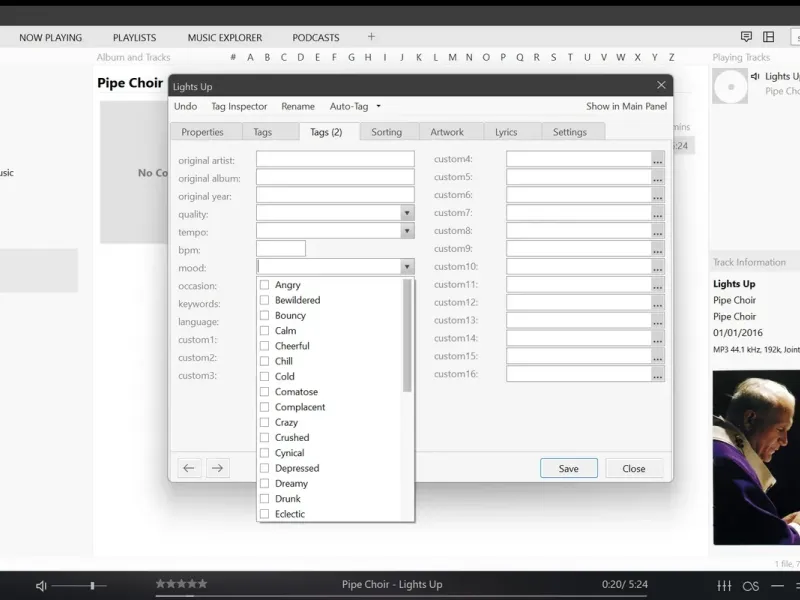This screenshot has height=600, width=800.
Task: Open custom10 editor with ellipsis button
Action: tap(658, 266)
